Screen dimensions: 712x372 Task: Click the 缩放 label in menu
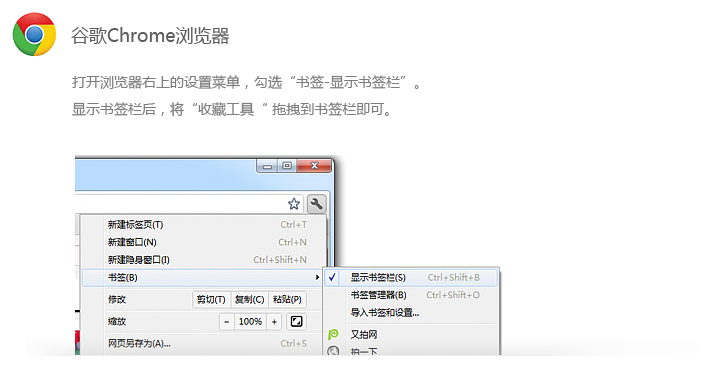point(117,322)
